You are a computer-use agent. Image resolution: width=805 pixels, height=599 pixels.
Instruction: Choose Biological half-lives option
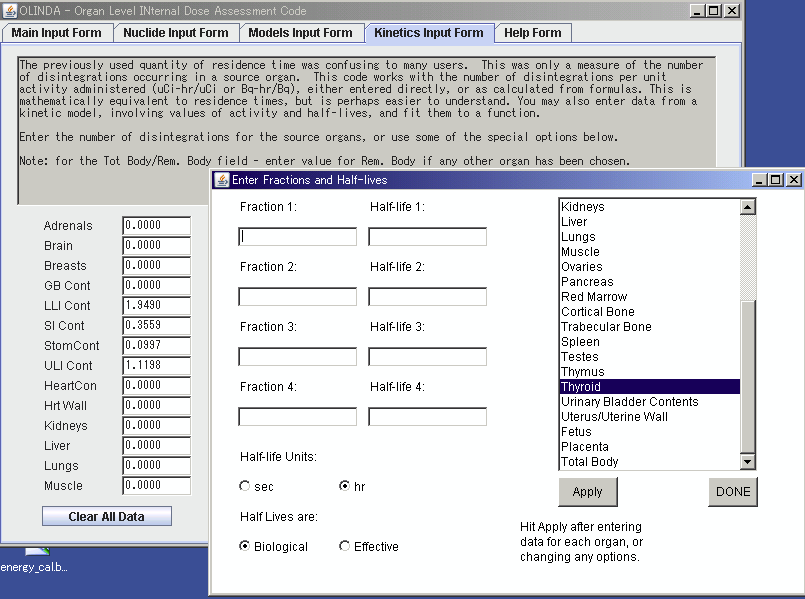(245, 547)
